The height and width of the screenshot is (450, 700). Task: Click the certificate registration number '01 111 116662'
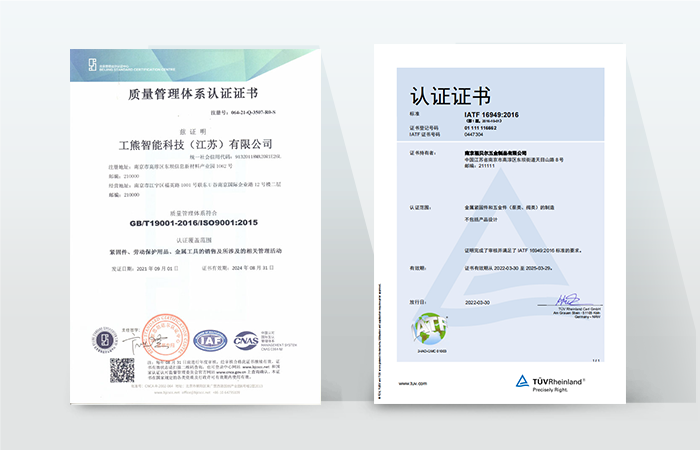(x=480, y=128)
